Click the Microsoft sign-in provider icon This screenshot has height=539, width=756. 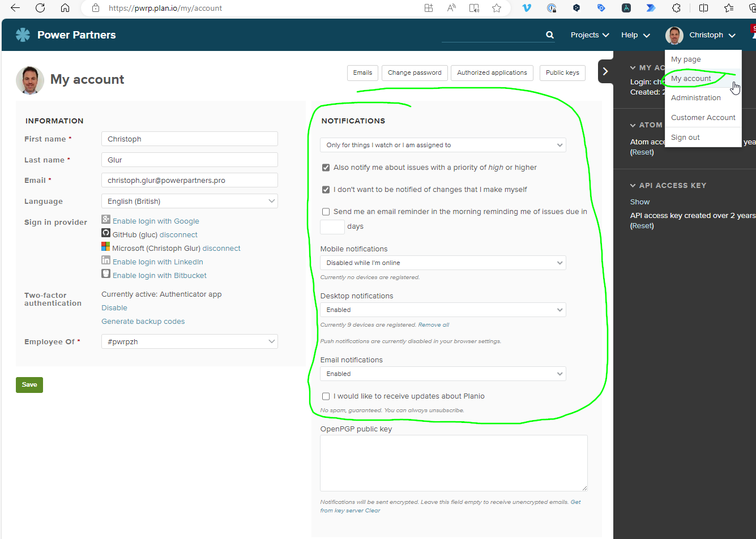[106, 246]
